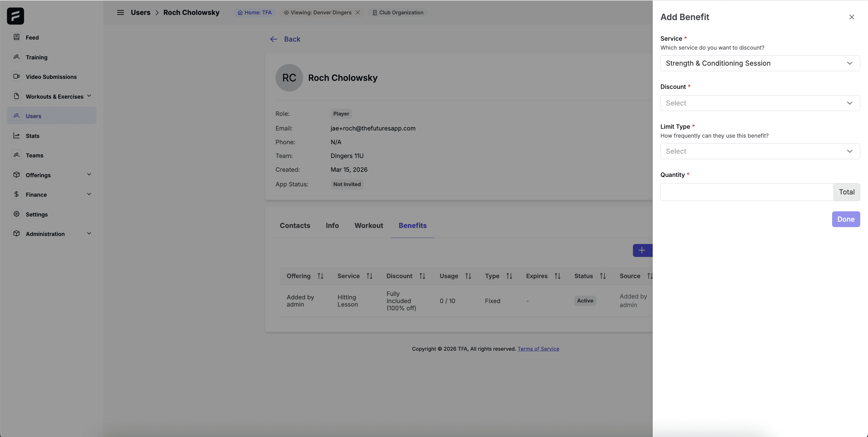Image resolution: width=868 pixels, height=437 pixels.
Task: Click the Stats chart icon
Action: 17,135
